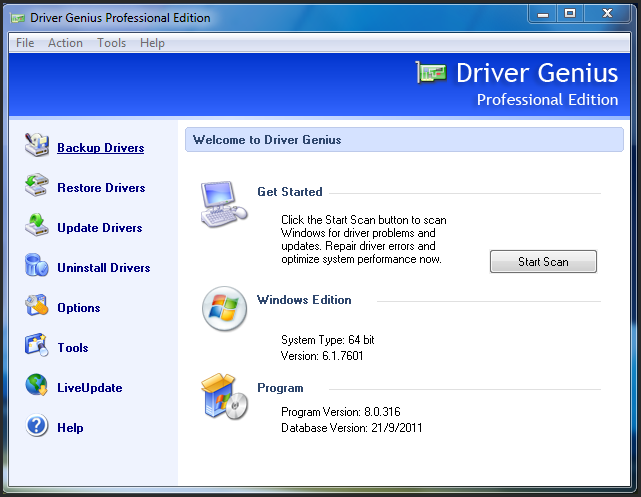
Task: Select Update Drivers in sidebar
Action: pos(100,228)
